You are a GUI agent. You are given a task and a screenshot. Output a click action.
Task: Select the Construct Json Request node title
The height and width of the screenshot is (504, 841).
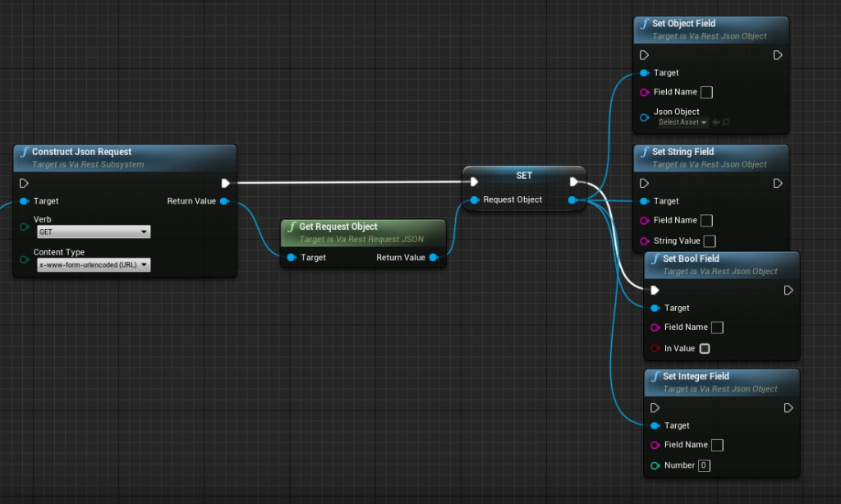click(81, 152)
